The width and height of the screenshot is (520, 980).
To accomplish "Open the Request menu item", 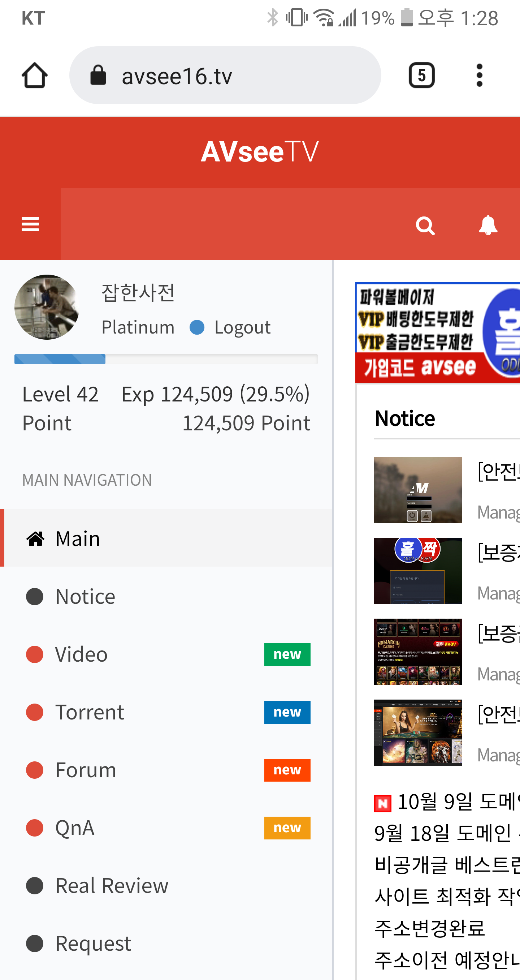I will tap(166, 944).
